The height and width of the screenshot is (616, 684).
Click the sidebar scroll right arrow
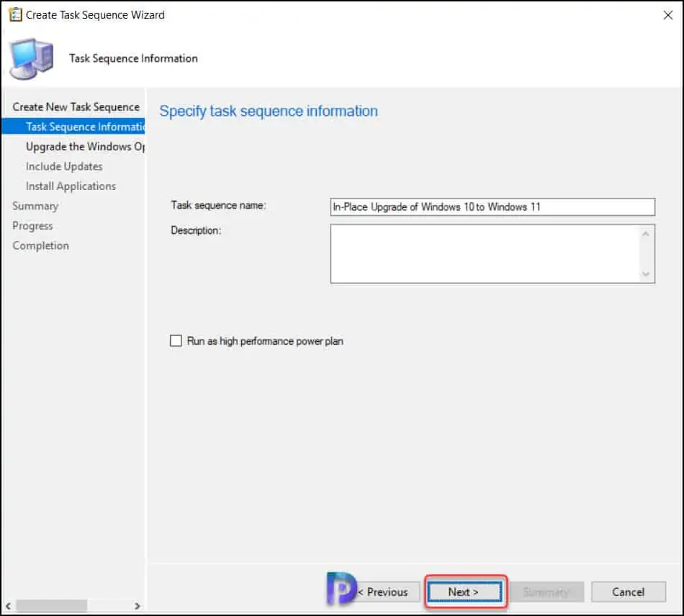[x=137, y=606]
